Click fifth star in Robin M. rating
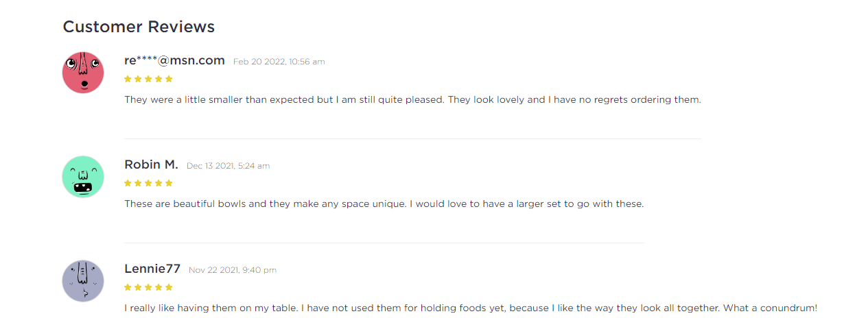 click(169, 183)
